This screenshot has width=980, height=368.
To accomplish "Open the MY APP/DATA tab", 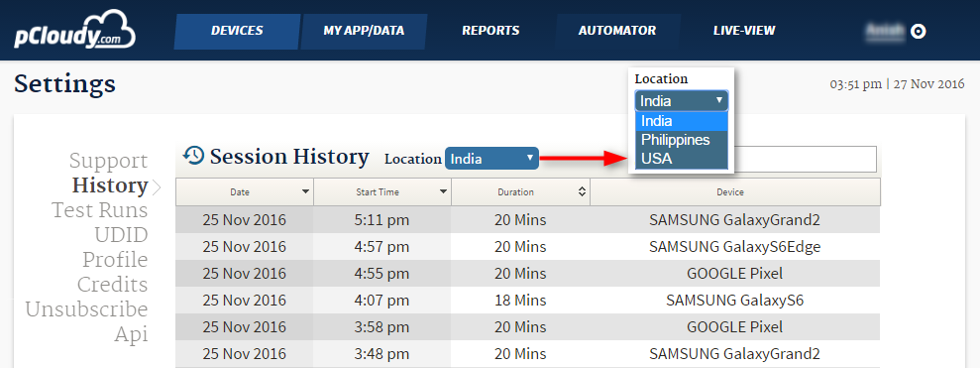I will point(364,31).
